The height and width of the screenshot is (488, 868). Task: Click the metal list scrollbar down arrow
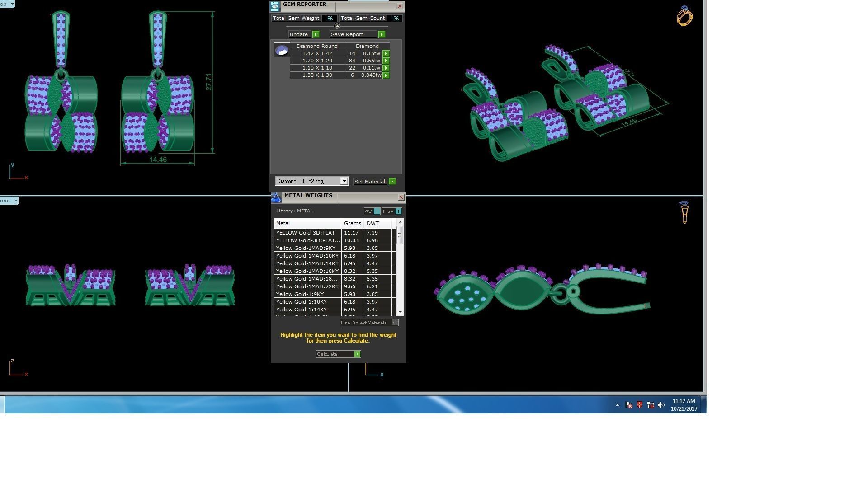(400, 312)
